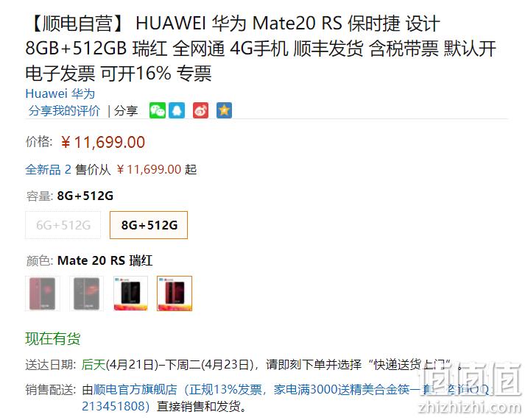Share via the QQ penguin icon

point(177,110)
